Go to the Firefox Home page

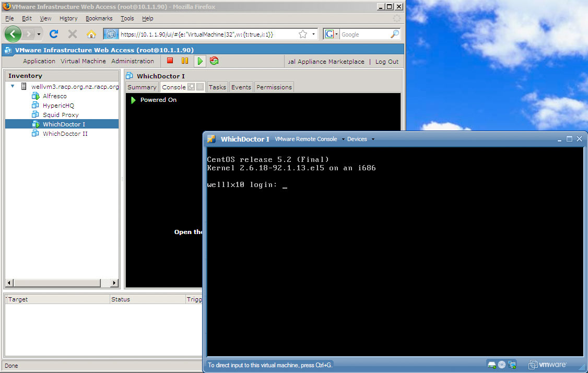[91, 34]
